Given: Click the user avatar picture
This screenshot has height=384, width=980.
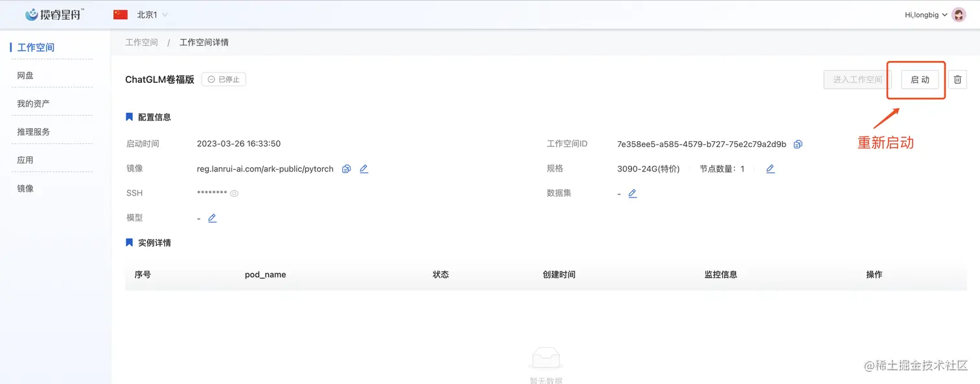Looking at the screenshot, I should [x=959, y=15].
